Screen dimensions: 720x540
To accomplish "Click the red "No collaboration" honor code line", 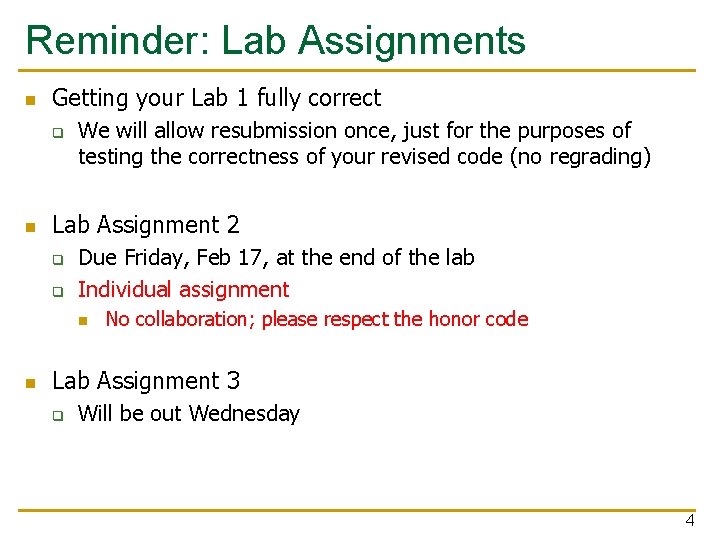I will [x=316, y=319].
